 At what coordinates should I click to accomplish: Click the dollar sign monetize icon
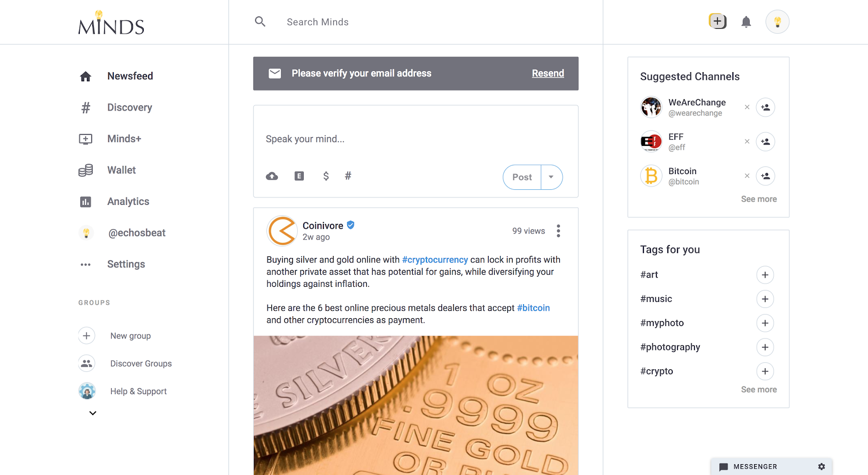[x=326, y=176]
